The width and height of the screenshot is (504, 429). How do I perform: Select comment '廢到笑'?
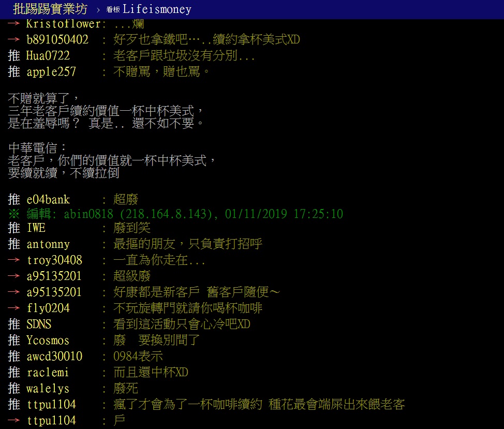pyautogui.click(x=132, y=228)
